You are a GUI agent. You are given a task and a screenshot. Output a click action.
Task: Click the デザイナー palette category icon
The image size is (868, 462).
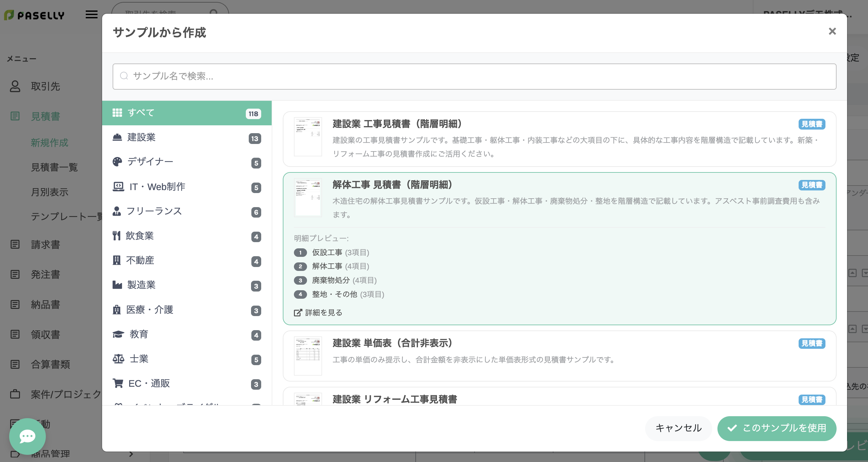117,162
